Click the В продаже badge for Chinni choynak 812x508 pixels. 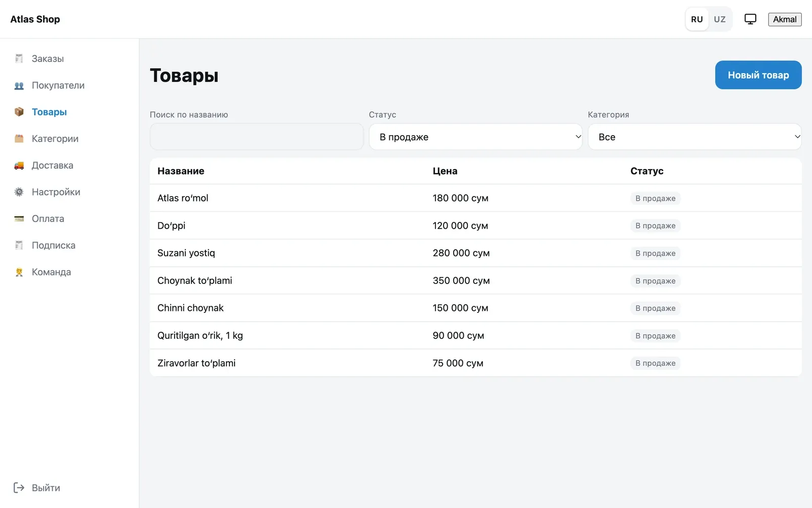point(655,308)
